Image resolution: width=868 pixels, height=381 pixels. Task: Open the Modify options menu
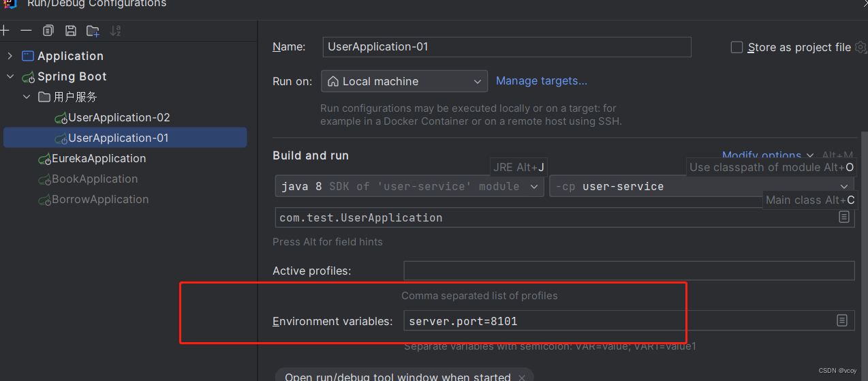tap(768, 155)
